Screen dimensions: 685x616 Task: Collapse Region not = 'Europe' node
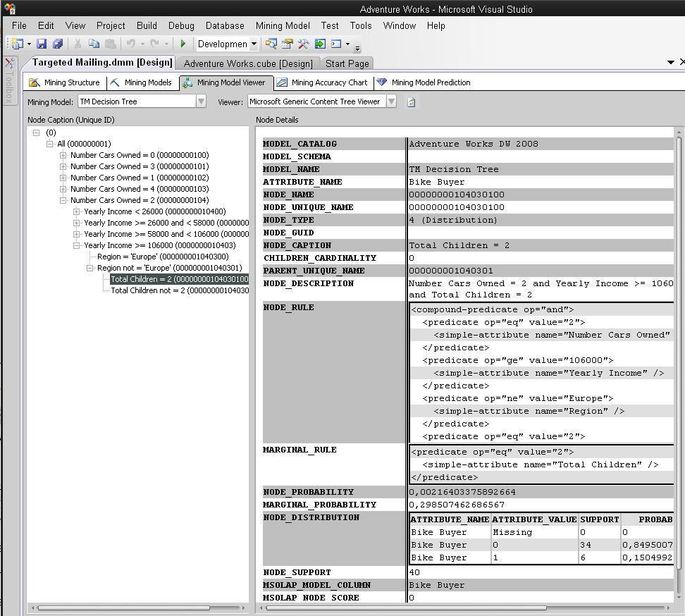pos(90,269)
